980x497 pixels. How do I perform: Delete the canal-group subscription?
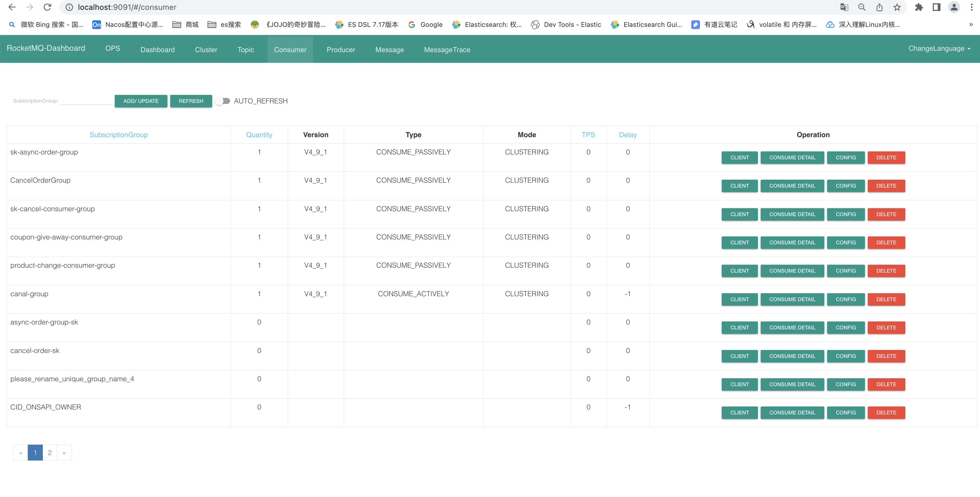tap(886, 299)
